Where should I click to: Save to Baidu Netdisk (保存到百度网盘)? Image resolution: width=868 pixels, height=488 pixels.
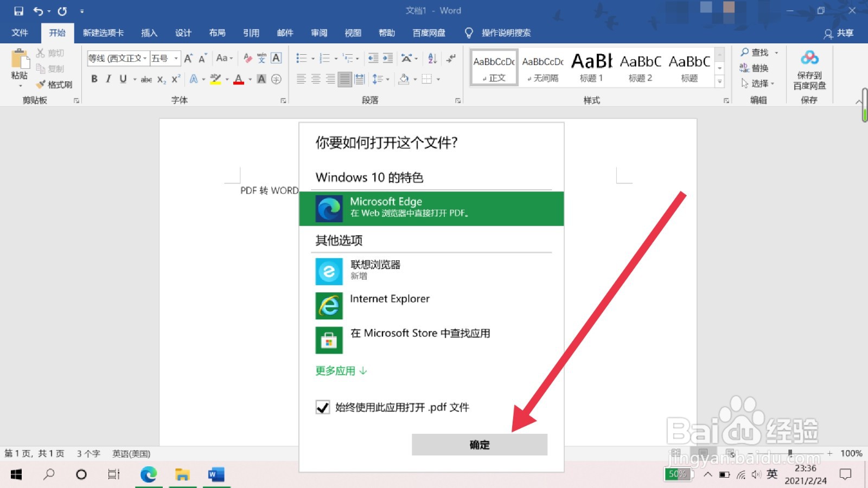tap(809, 70)
